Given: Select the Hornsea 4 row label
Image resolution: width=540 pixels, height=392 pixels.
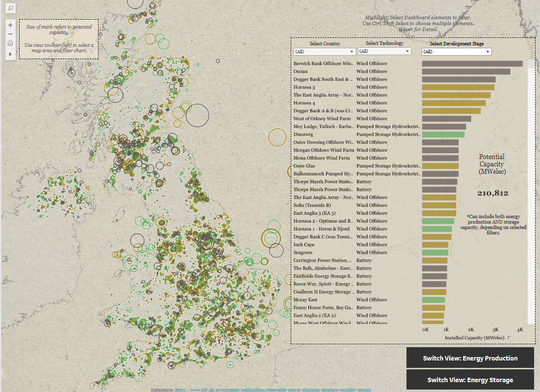Looking at the screenshot, I should (304, 103).
